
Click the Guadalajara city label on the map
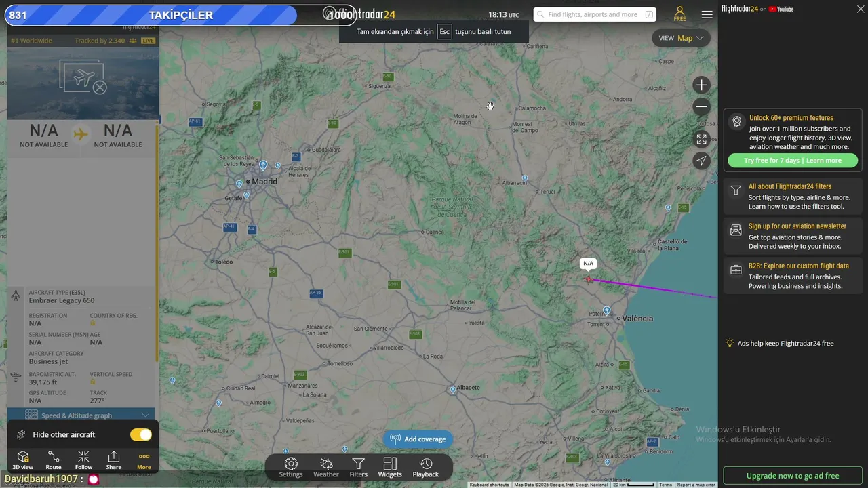(x=325, y=150)
